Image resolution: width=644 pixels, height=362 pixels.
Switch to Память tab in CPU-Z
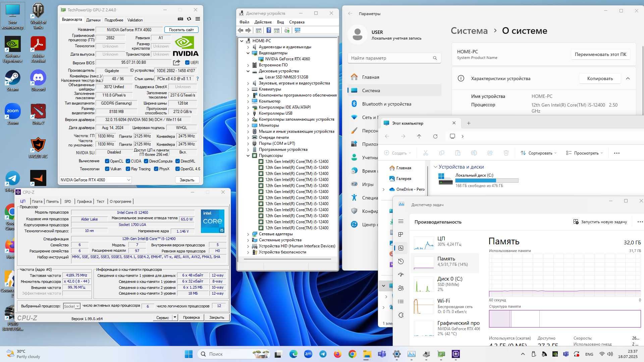pos(52,201)
